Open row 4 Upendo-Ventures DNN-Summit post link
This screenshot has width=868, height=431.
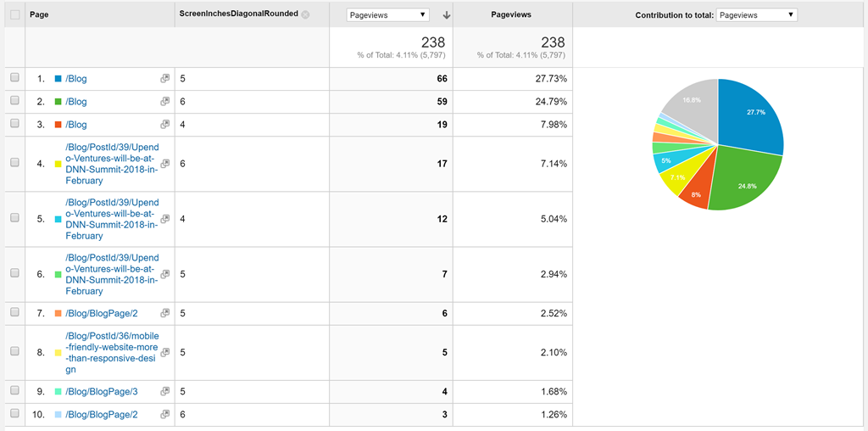coord(112,164)
